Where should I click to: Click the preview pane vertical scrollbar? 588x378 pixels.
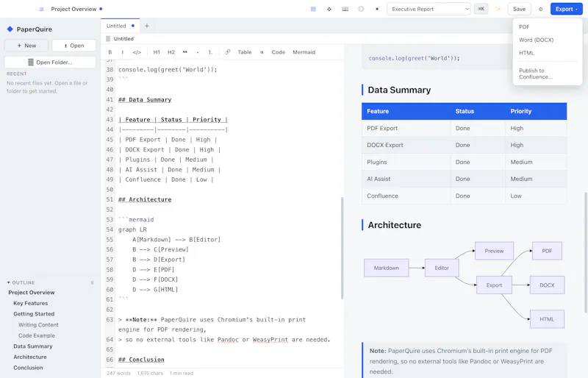point(586,252)
